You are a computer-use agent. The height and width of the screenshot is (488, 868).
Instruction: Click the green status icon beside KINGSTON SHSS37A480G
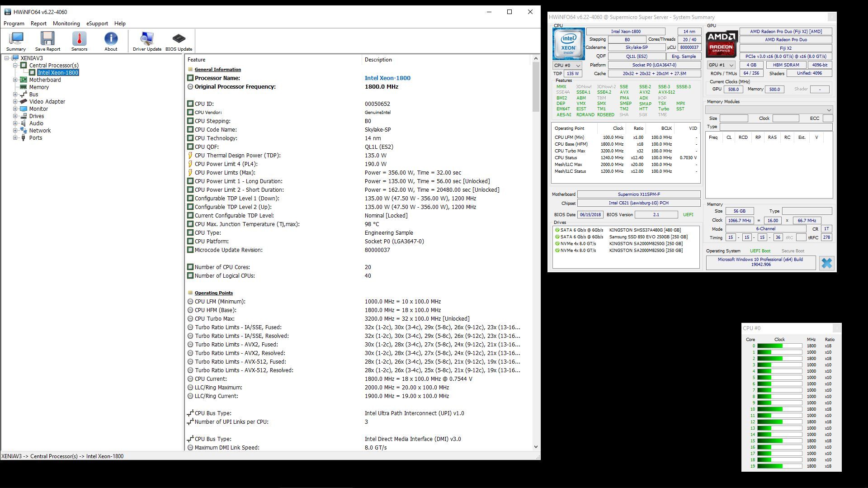click(557, 230)
